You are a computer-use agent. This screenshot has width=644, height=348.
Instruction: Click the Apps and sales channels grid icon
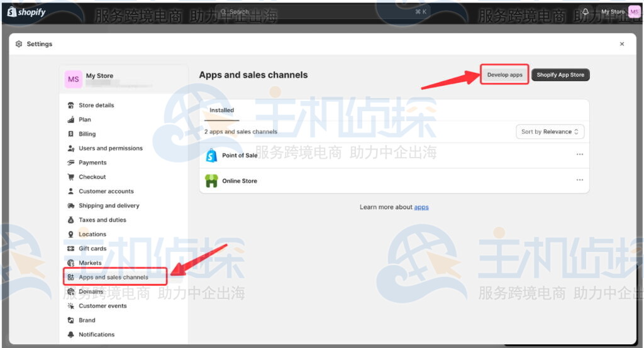pyautogui.click(x=70, y=278)
